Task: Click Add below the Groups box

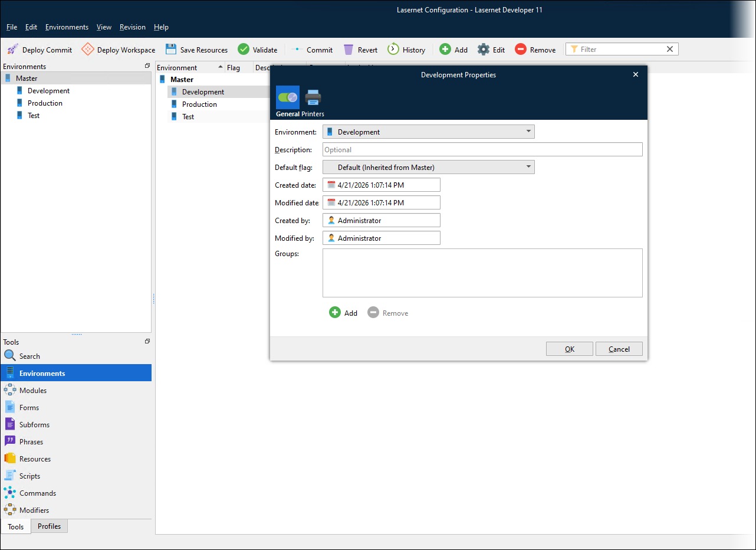Action: (343, 313)
